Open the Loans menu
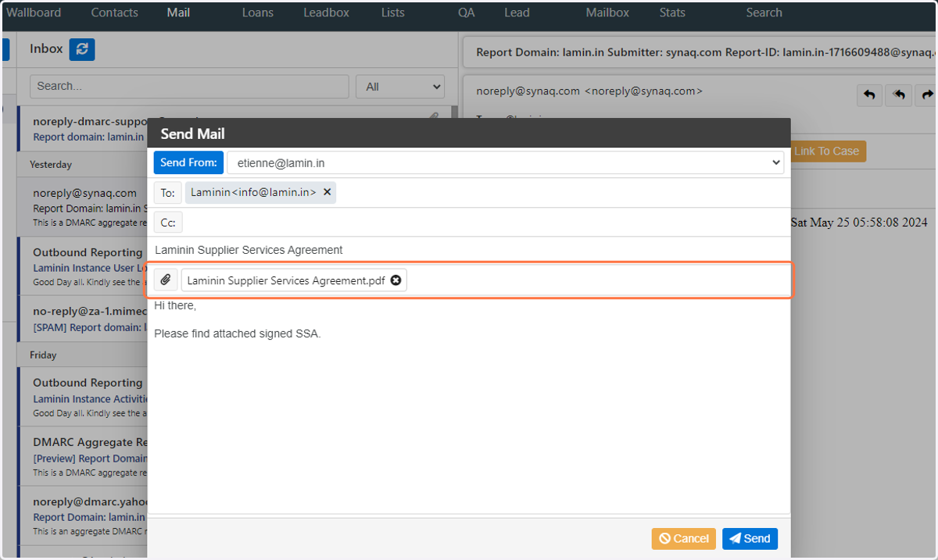 [258, 12]
